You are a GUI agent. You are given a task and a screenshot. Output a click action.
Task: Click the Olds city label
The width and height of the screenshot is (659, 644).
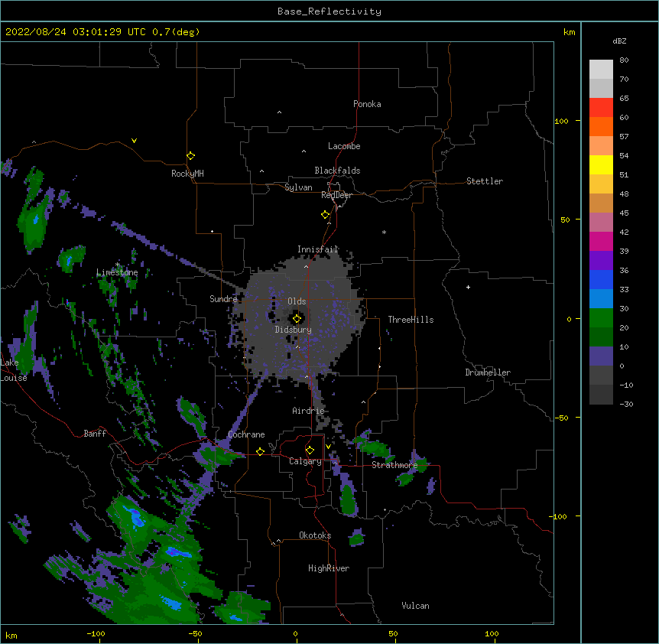tap(297, 301)
